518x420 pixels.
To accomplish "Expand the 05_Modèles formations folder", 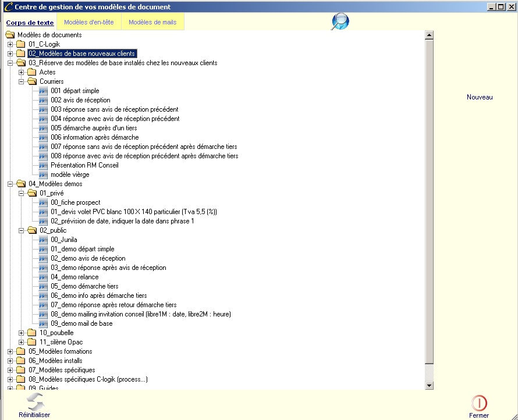I will [x=10, y=351].
